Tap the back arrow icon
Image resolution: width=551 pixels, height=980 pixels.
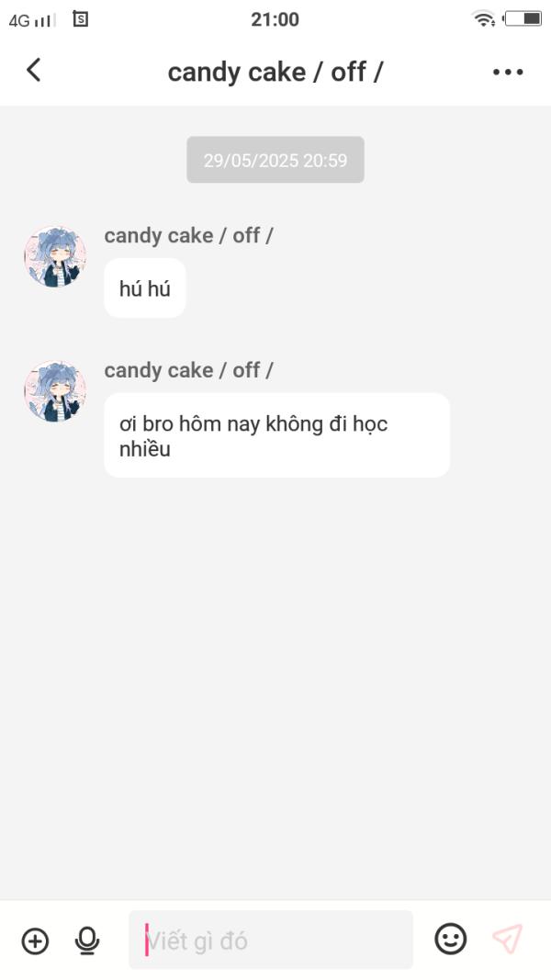[34, 71]
